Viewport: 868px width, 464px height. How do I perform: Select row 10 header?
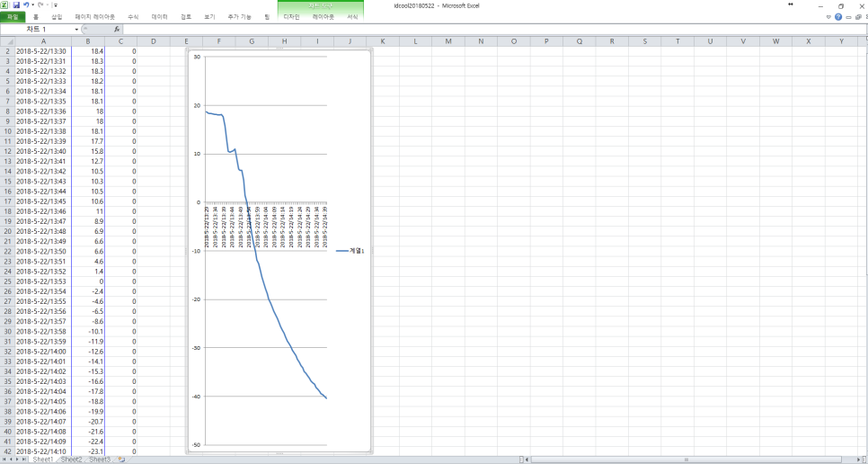pyautogui.click(x=8, y=131)
